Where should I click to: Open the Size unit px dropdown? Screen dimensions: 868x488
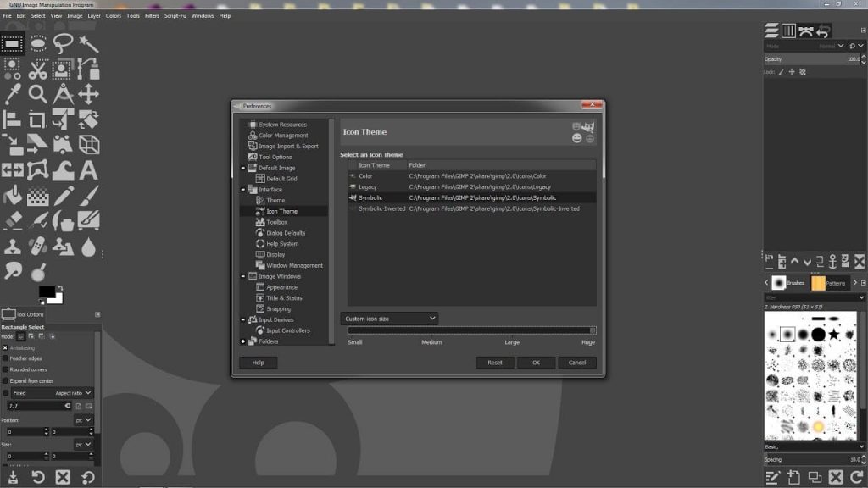pyautogui.click(x=83, y=445)
